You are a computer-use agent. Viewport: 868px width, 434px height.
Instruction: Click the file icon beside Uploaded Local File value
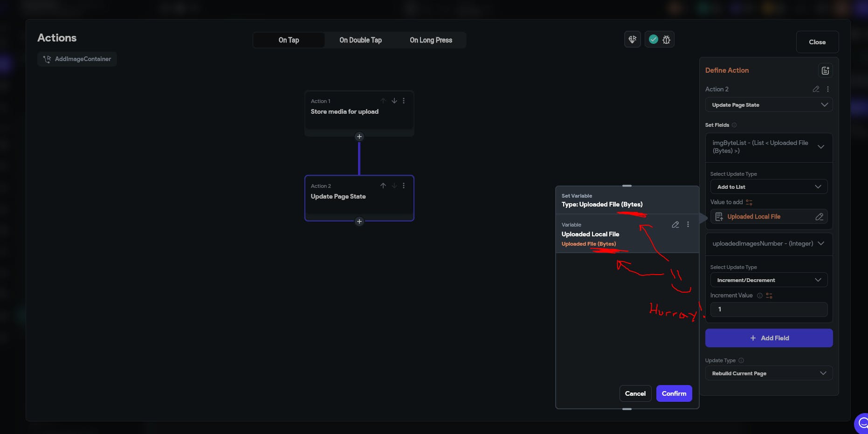coord(719,217)
